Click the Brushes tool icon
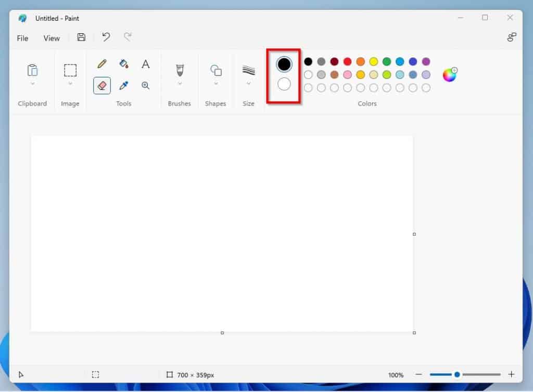This screenshot has height=392, width=533. coord(180,70)
